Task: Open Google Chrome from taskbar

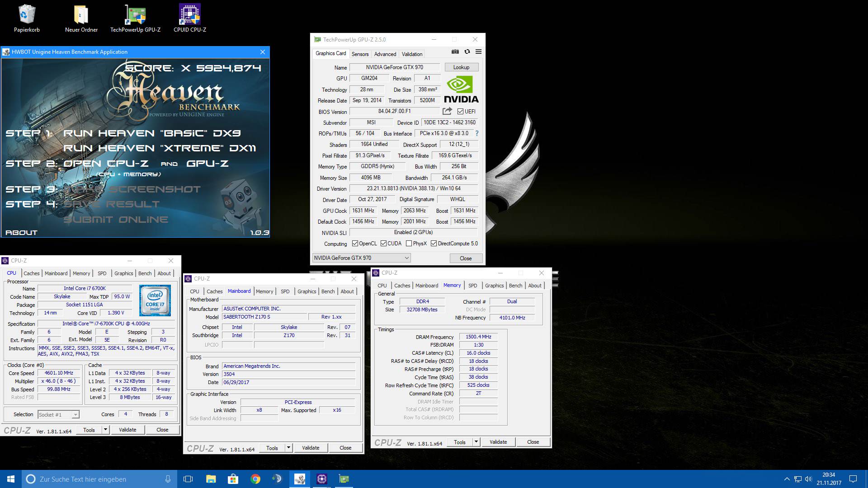Action: (255, 479)
